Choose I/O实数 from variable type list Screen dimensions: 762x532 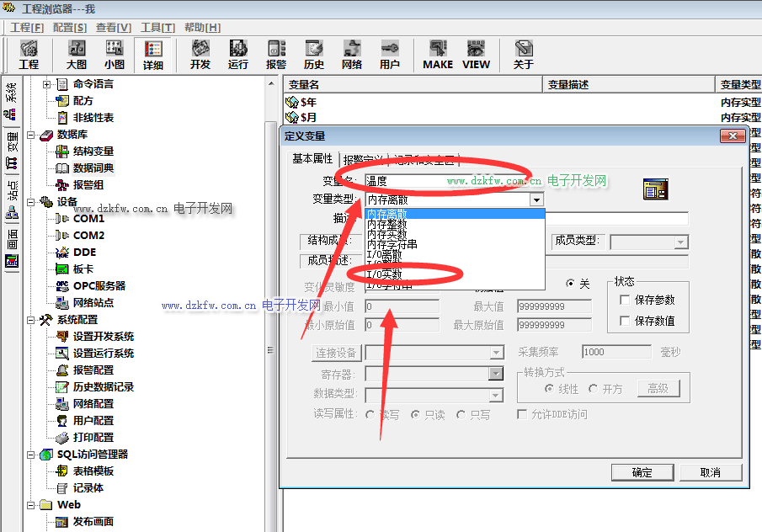(x=386, y=274)
